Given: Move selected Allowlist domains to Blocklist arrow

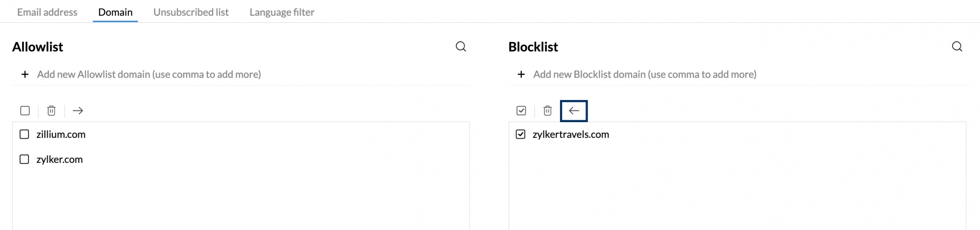Looking at the screenshot, I should 77,111.
